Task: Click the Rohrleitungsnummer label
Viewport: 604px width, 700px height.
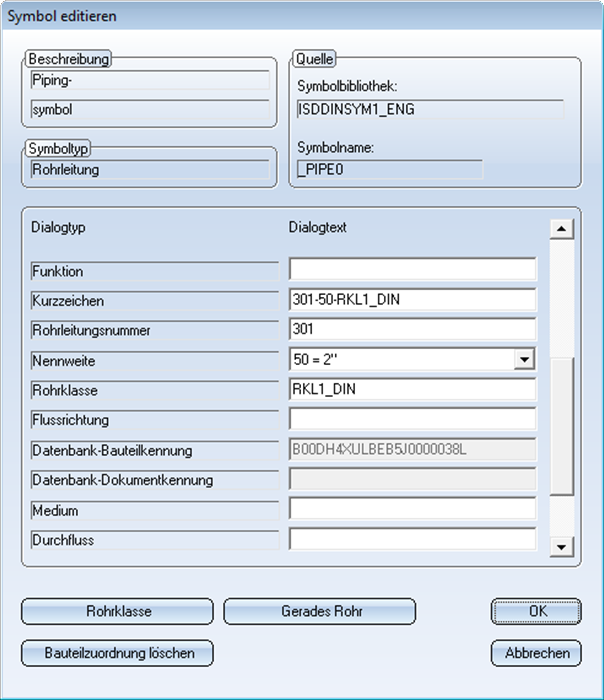Action: click(155, 331)
